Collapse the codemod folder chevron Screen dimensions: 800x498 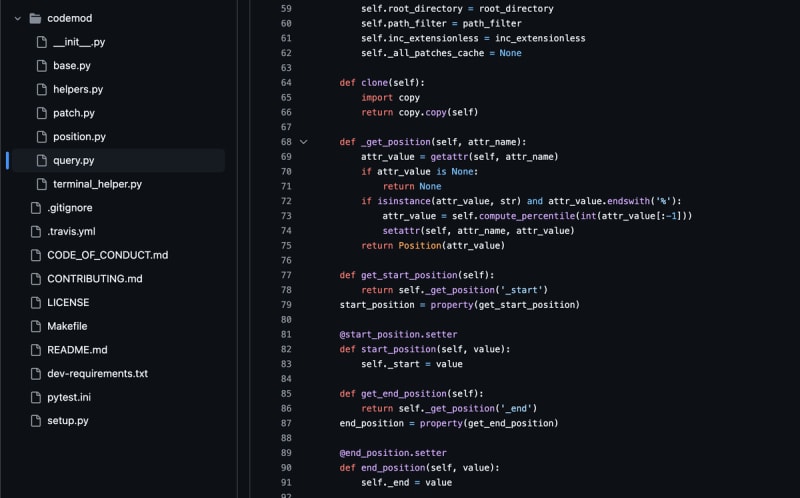click(x=17, y=18)
